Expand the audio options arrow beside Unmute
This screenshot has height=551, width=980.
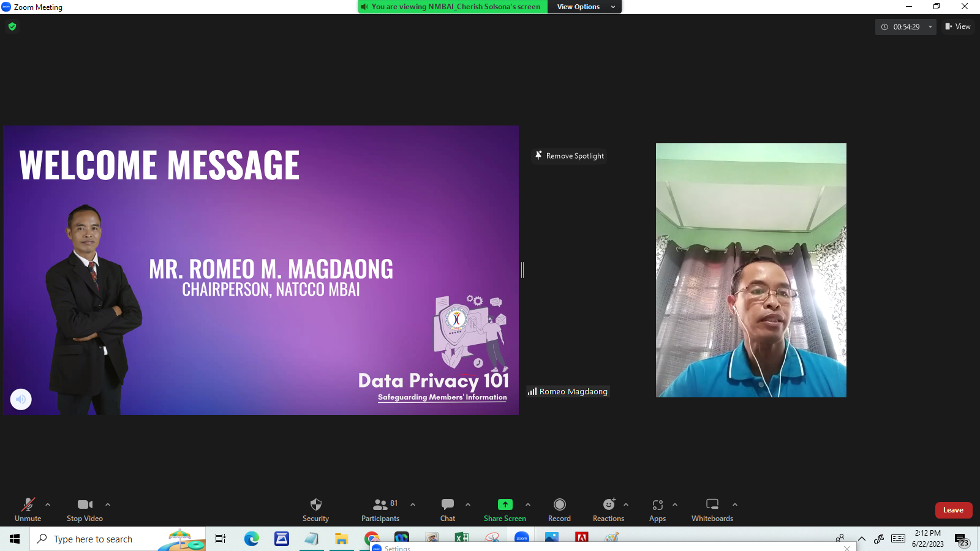coord(48,504)
